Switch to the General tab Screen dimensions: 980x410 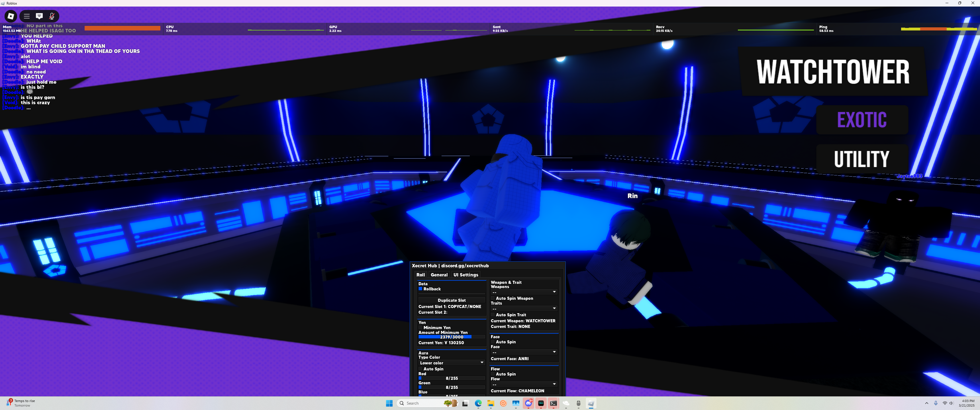coord(439,274)
